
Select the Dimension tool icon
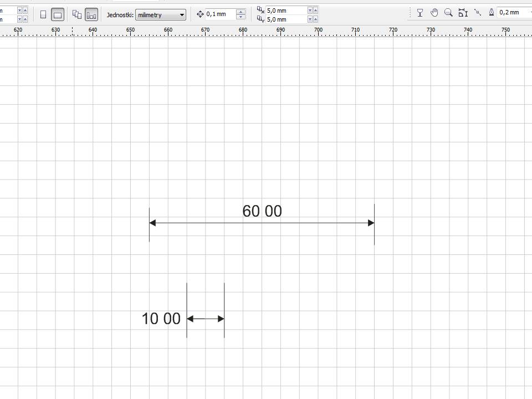(x=463, y=13)
